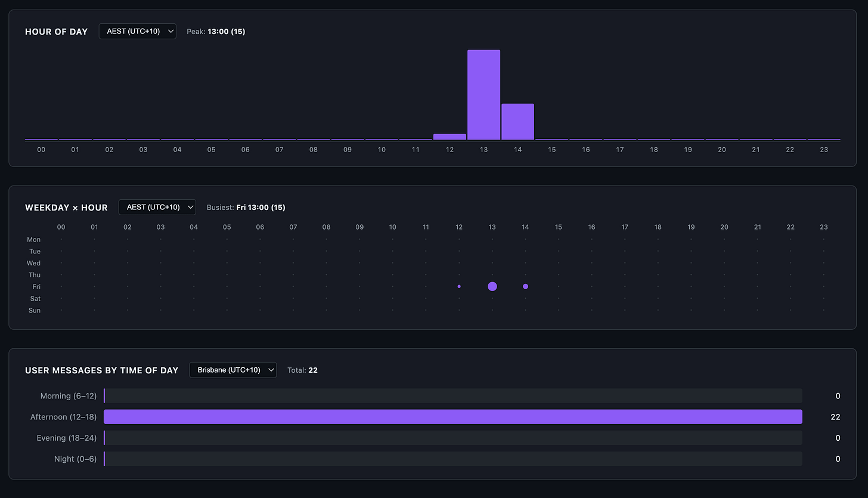The image size is (868, 498).
Task: Select the 14:00 histogram bar
Action: click(x=517, y=122)
